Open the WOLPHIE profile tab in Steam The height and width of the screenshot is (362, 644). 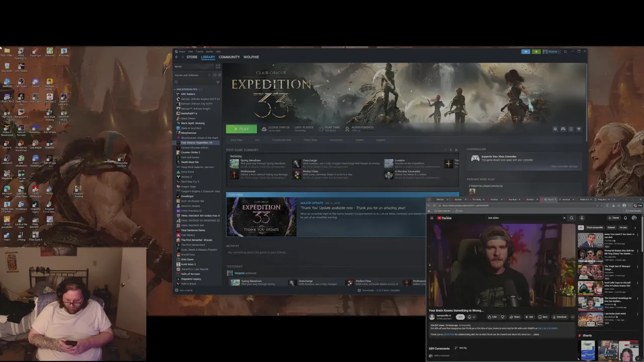[251, 57]
